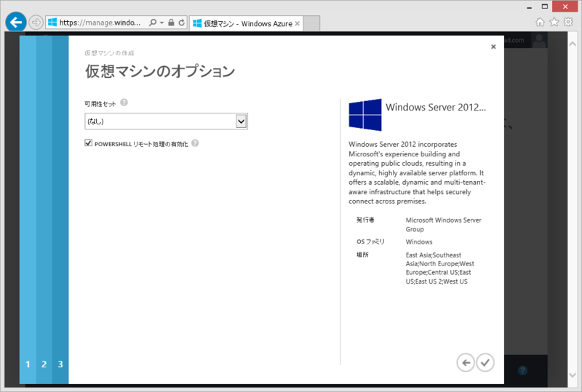Image resolution: width=582 pixels, height=392 pixels.
Task: Click the Windows Server logo image
Action: point(365,115)
